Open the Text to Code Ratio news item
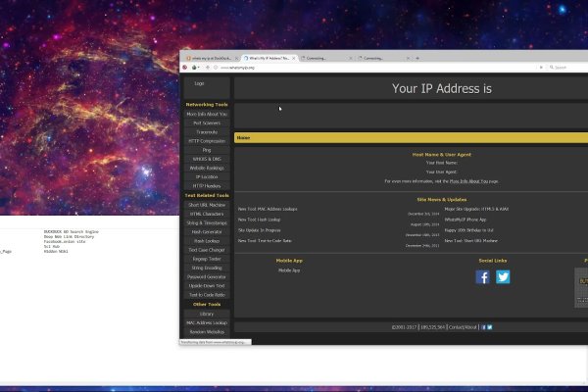The width and height of the screenshot is (588, 392). (x=265, y=241)
